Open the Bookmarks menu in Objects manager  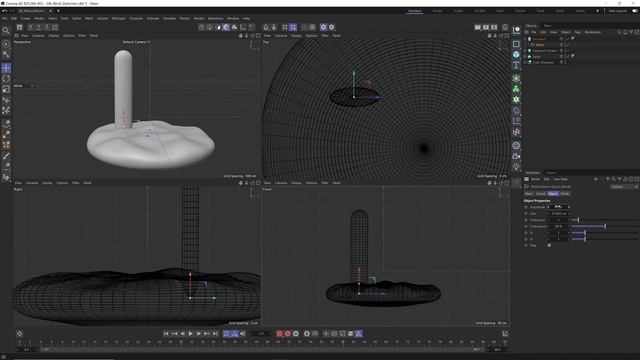point(593,32)
